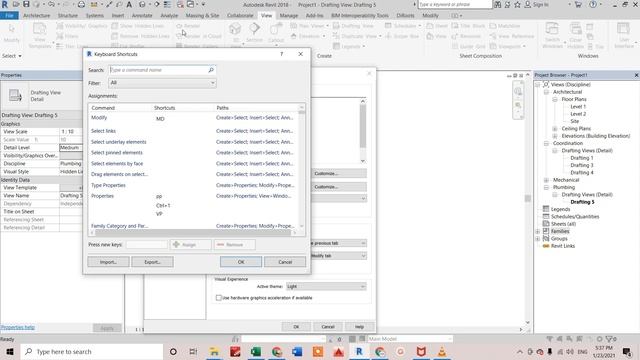Click Cancel in Keyboard Shortcuts dialog
Image resolution: width=640 pixels, height=360 pixels.
pyautogui.click(x=285, y=262)
